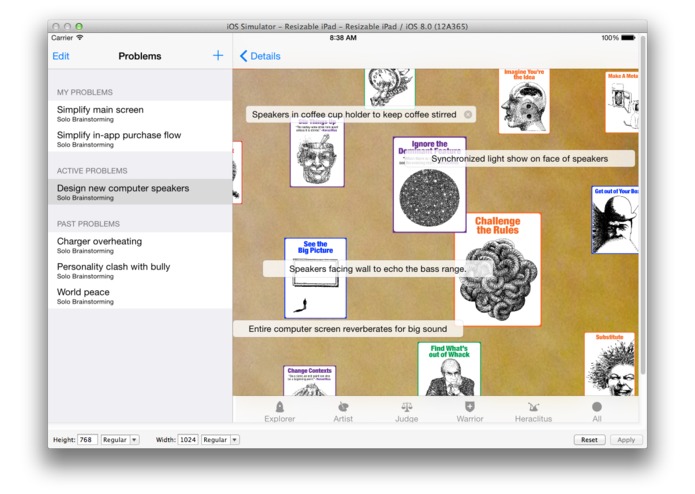The image size is (695, 494).
Task: Select the Challenge the Rules card
Action: [x=498, y=269]
